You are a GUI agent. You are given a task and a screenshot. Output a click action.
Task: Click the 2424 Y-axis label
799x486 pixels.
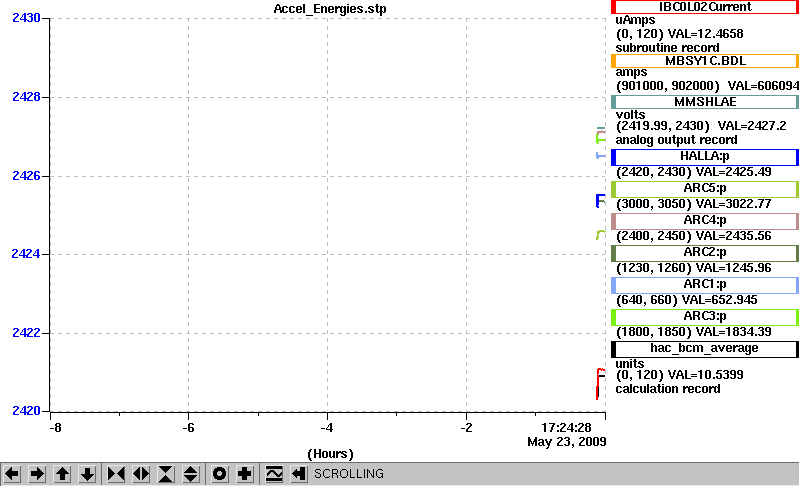tap(26, 254)
